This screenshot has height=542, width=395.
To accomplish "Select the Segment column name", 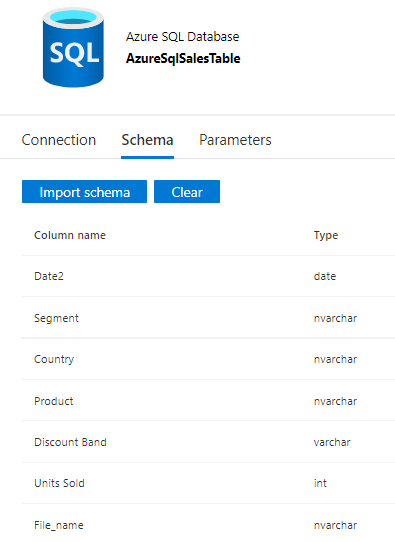I will click(x=56, y=318).
